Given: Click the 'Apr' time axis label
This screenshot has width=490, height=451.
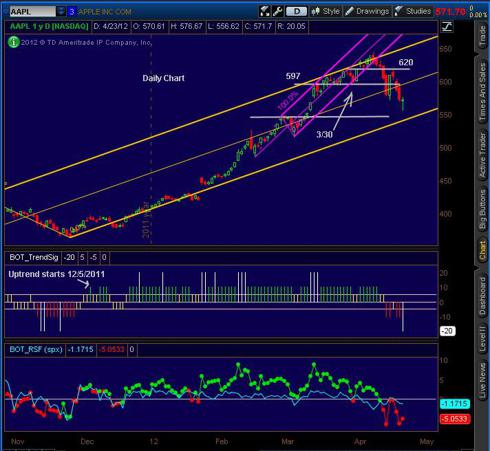Looking at the screenshot, I should click(360, 441).
